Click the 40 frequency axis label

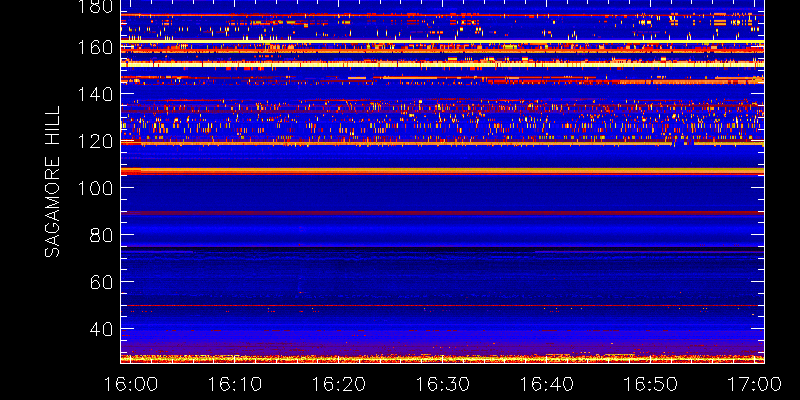tap(102, 329)
